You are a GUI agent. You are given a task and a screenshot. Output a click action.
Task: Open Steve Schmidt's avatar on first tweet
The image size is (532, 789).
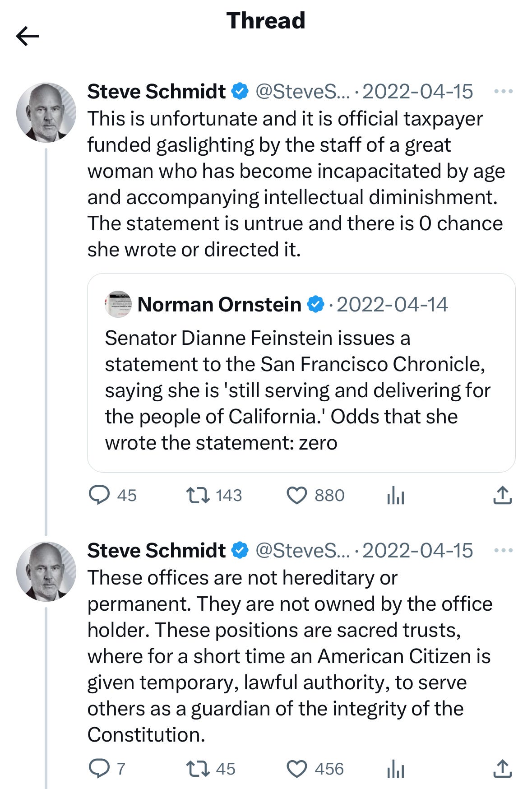tap(46, 112)
